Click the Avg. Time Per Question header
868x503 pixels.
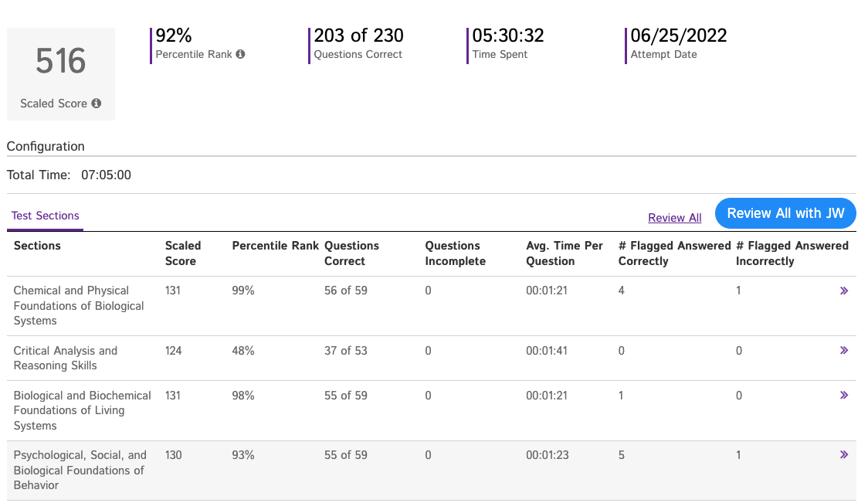(x=565, y=253)
